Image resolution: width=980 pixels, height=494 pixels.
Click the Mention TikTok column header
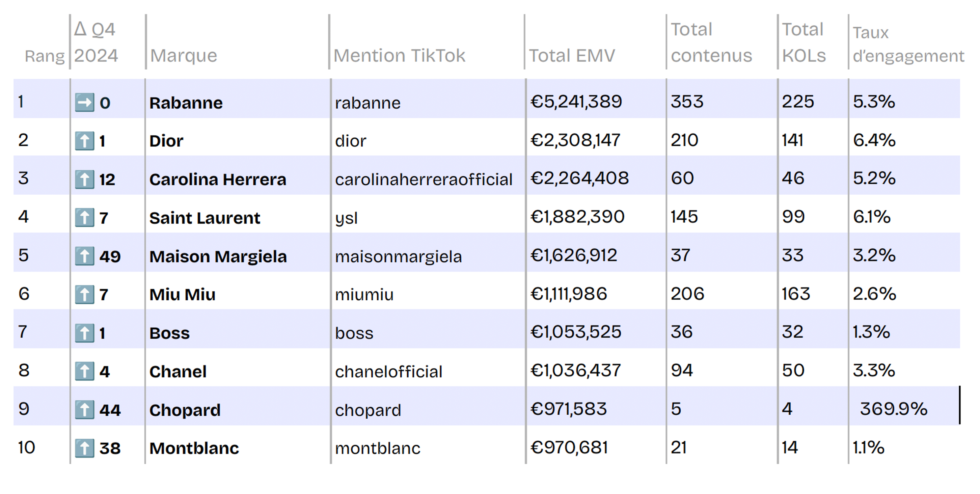point(399,56)
